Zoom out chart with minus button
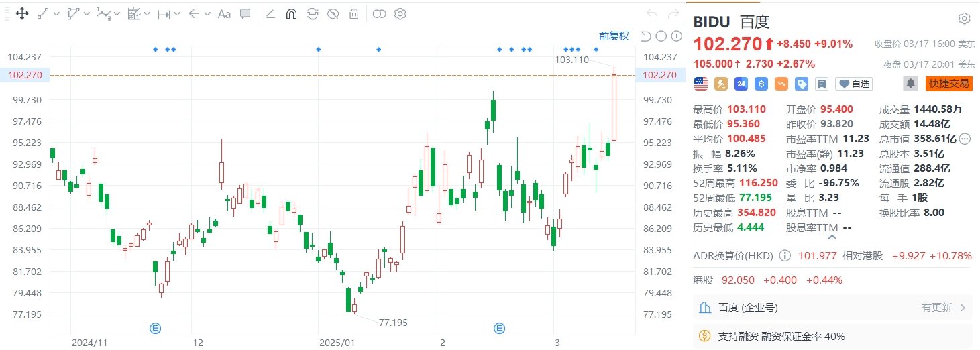Viewport: 980px width, 350px height. 660,36
